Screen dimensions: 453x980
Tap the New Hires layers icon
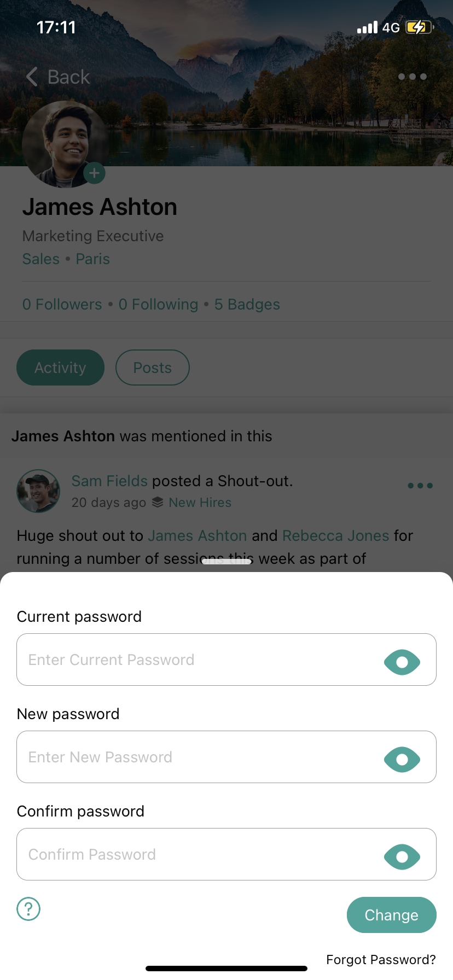coord(158,502)
